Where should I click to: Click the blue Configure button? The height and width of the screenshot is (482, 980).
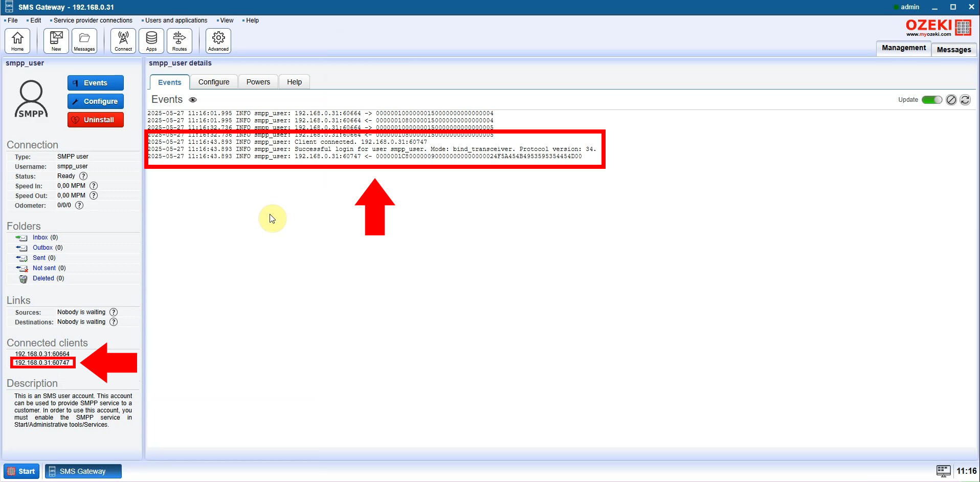[96, 101]
